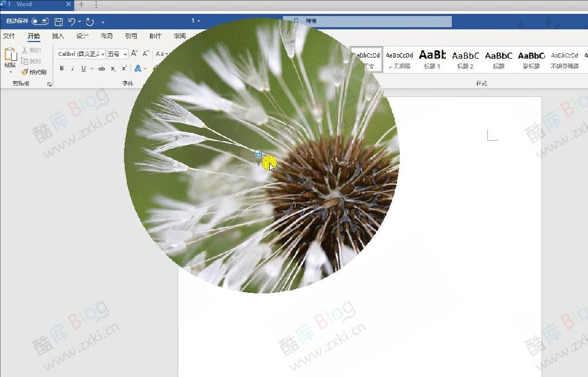
Task: Click the Undo arrow icon
Action: coord(72,22)
